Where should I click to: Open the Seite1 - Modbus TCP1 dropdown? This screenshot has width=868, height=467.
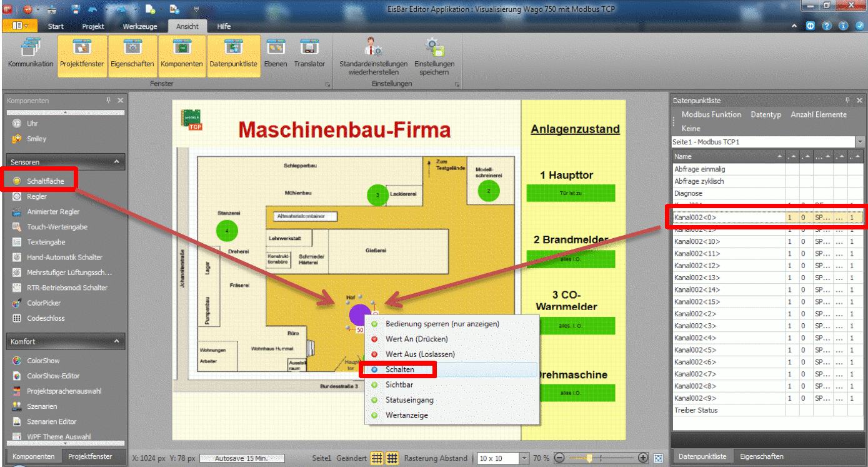[860, 142]
